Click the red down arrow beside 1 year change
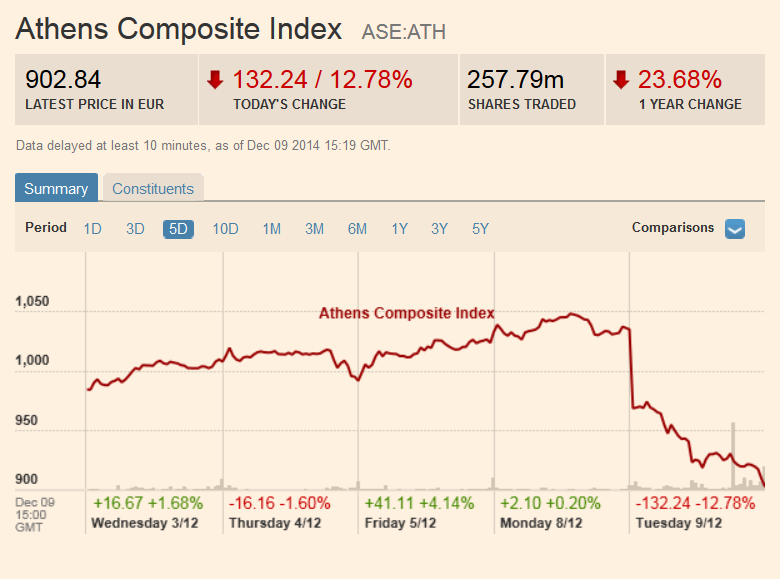 621,79
